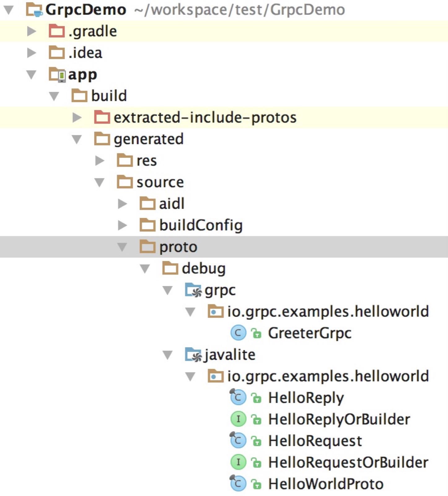Select the debug folder
This screenshot has width=448, height=496.
point(203,268)
